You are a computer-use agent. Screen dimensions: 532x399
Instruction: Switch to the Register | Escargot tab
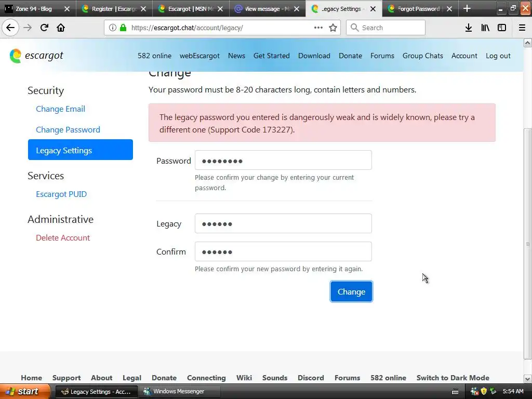[114, 9]
